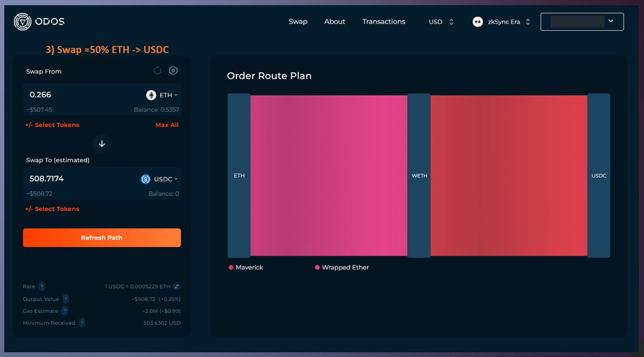Image resolution: width=644 pixels, height=357 pixels.
Task: Click the ODOS wordmark text
Action: pyautogui.click(x=50, y=21)
